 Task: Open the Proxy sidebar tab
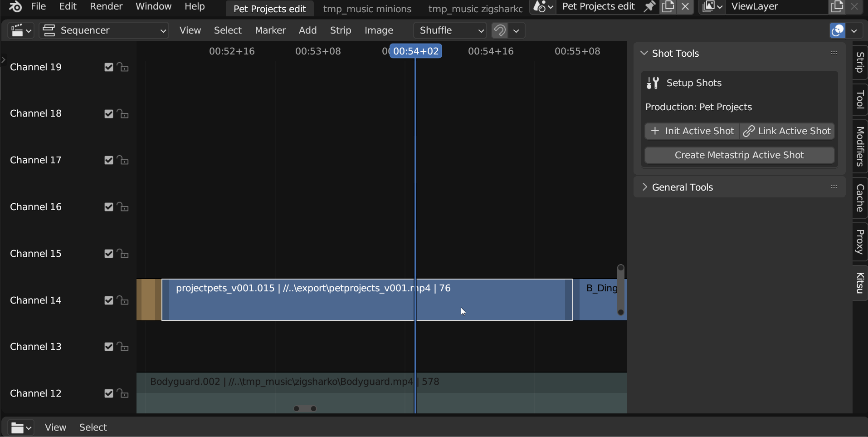click(860, 242)
